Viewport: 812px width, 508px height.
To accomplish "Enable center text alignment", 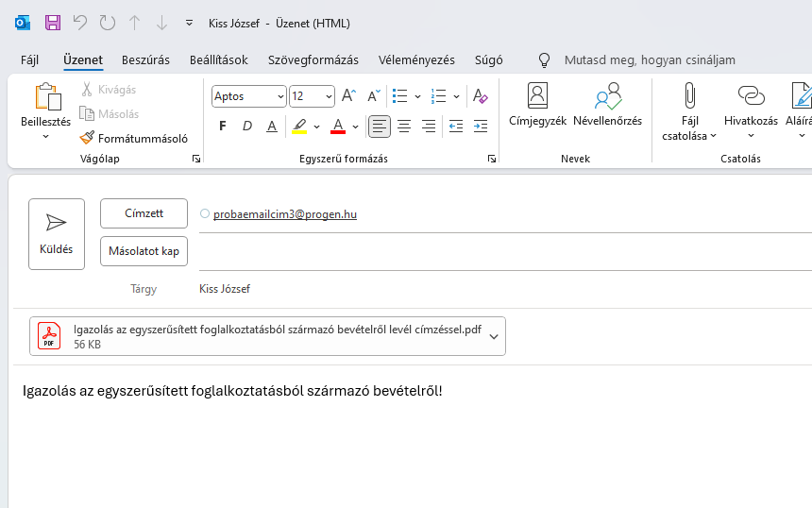I will click(x=404, y=127).
